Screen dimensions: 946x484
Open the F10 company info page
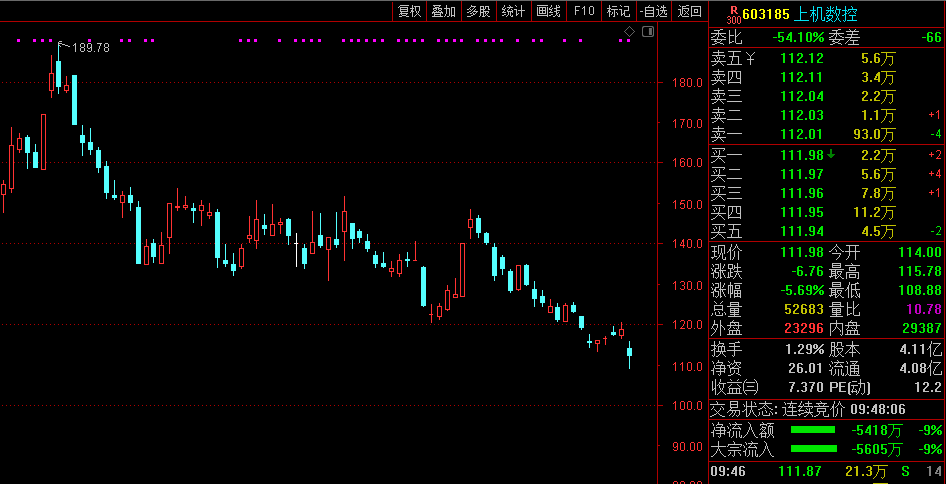coord(584,11)
